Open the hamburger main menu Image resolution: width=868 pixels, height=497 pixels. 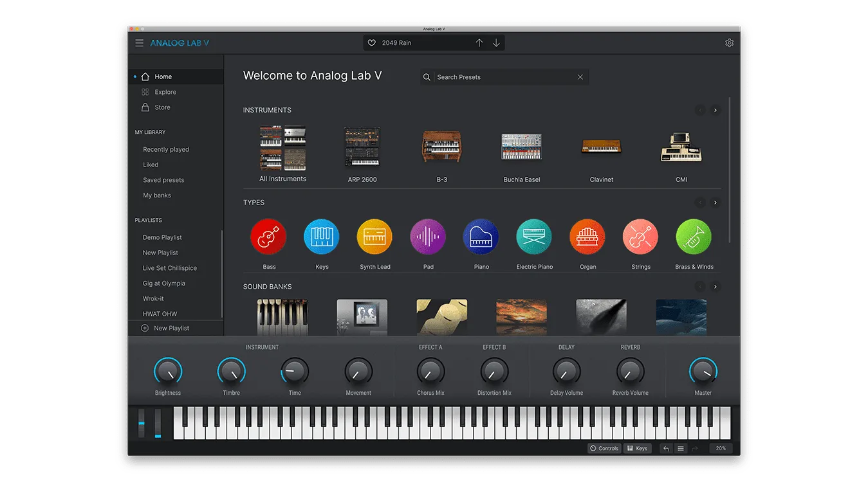click(139, 43)
